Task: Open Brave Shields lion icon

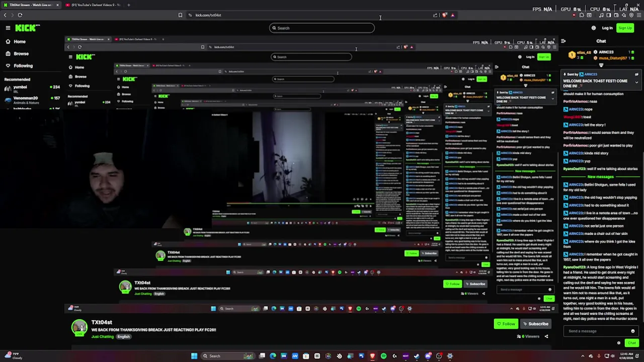Action: coord(444,15)
